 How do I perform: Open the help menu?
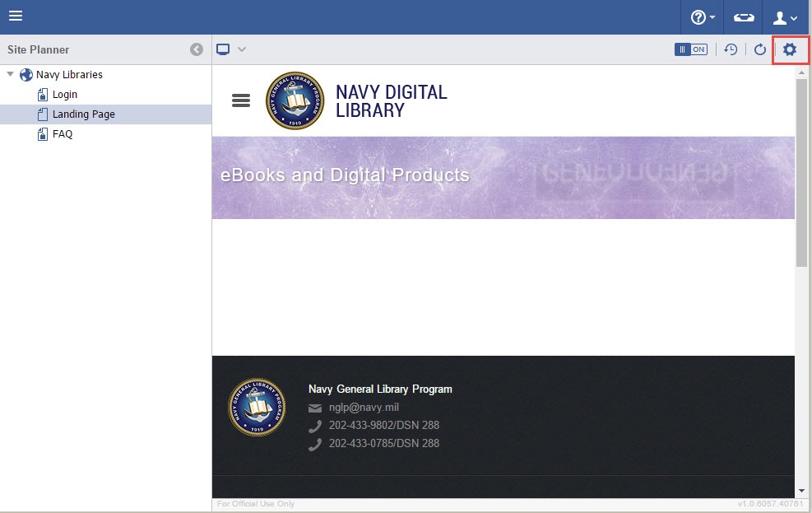pyautogui.click(x=702, y=17)
